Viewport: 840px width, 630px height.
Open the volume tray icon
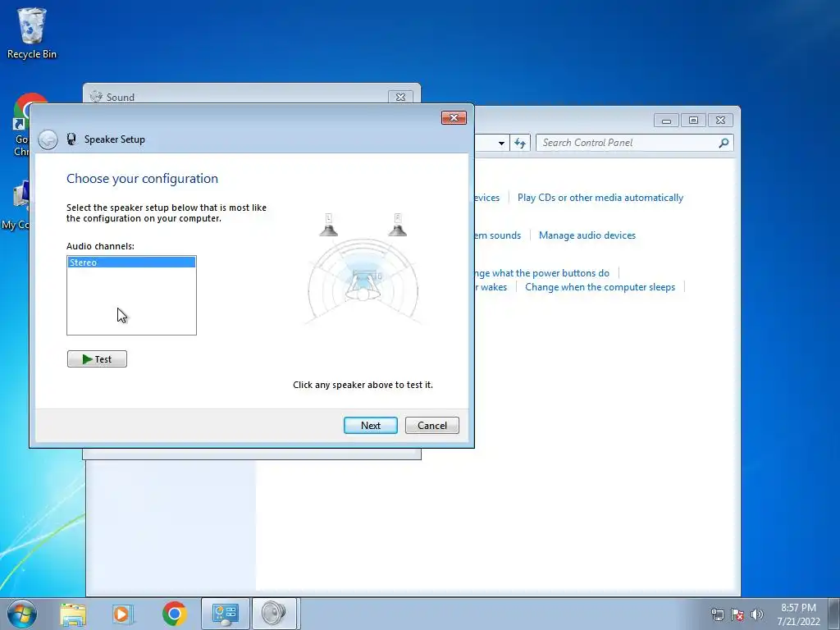coord(757,614)
